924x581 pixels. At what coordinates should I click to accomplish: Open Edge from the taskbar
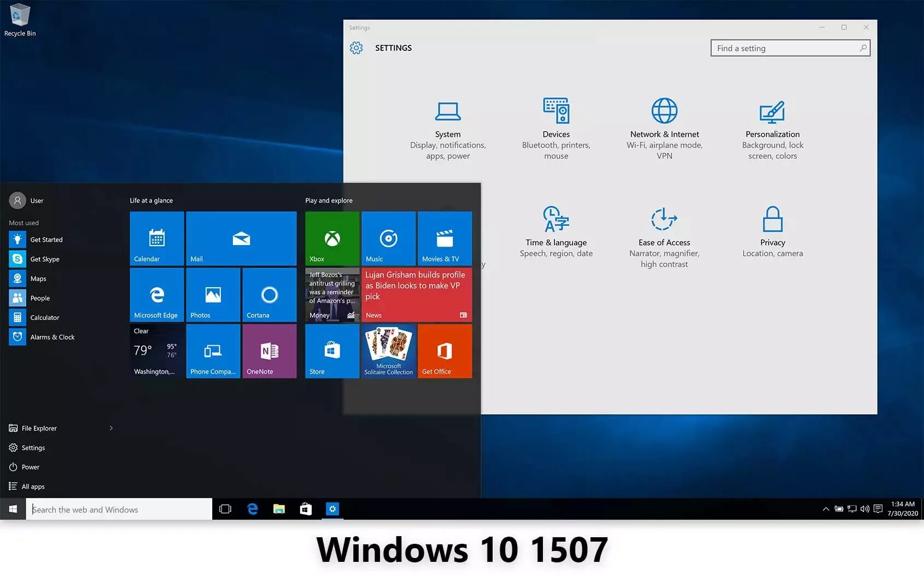click(x=252, y=509)
